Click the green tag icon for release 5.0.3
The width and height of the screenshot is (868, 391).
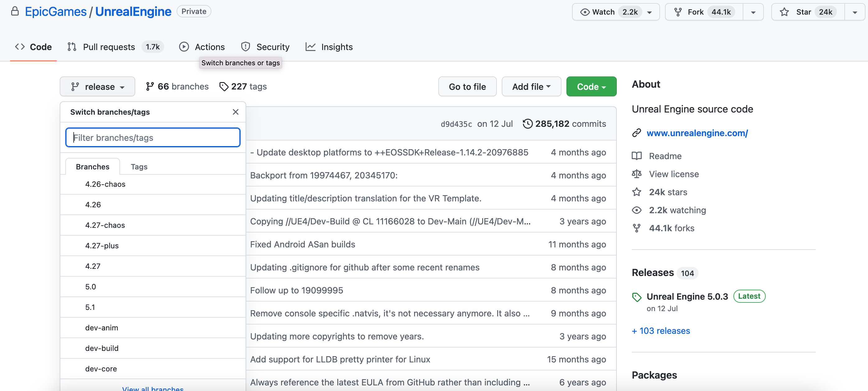click(x=636, y=297)
